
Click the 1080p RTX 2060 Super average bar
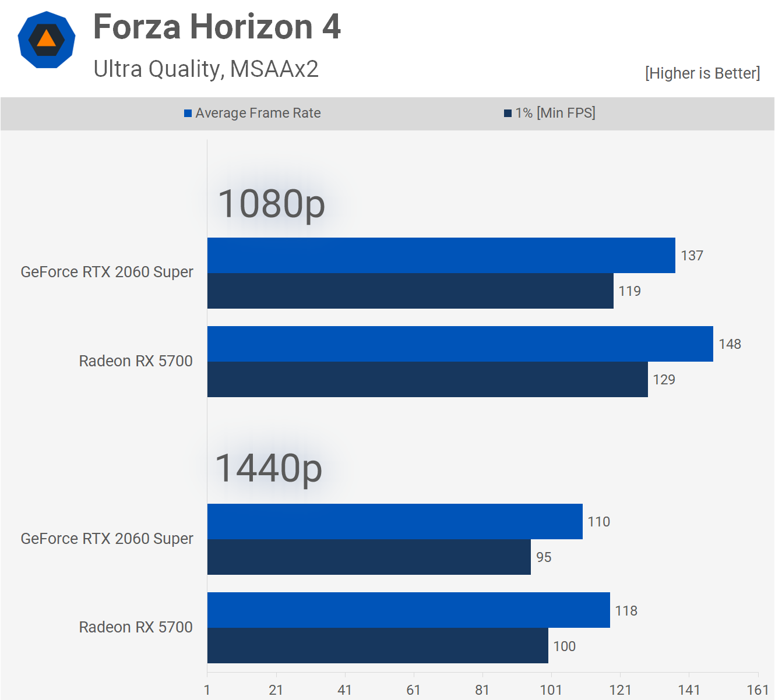tap(441, 256)
